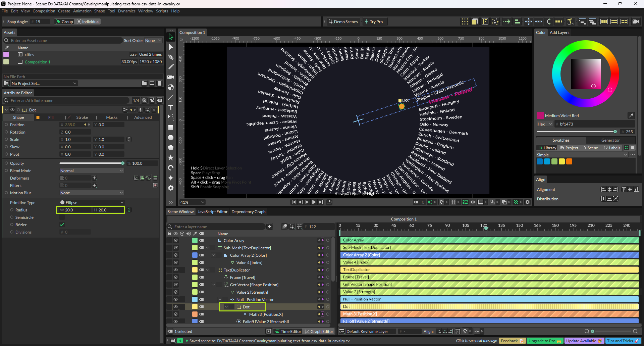644x346 pixels.
Task: Open the Primitive Type Ellipse dropdown
Action: point(92,203)
